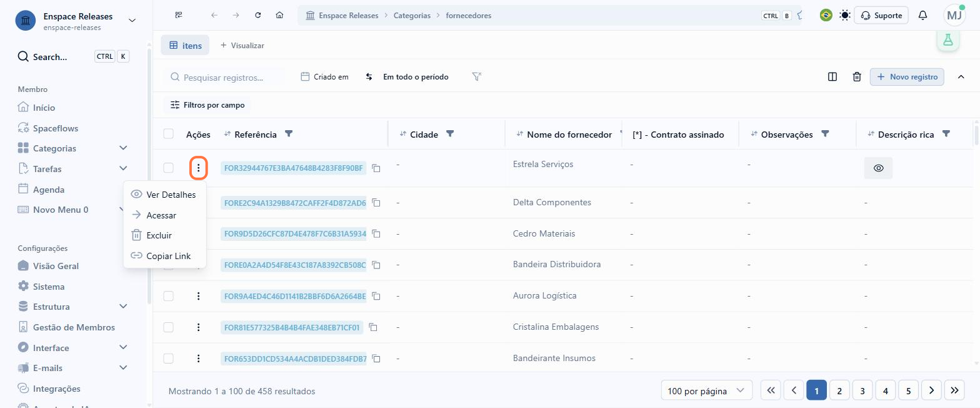Screen dimensions: 980x408
Task: Filter the Observações column
Action: click(825, 134)
